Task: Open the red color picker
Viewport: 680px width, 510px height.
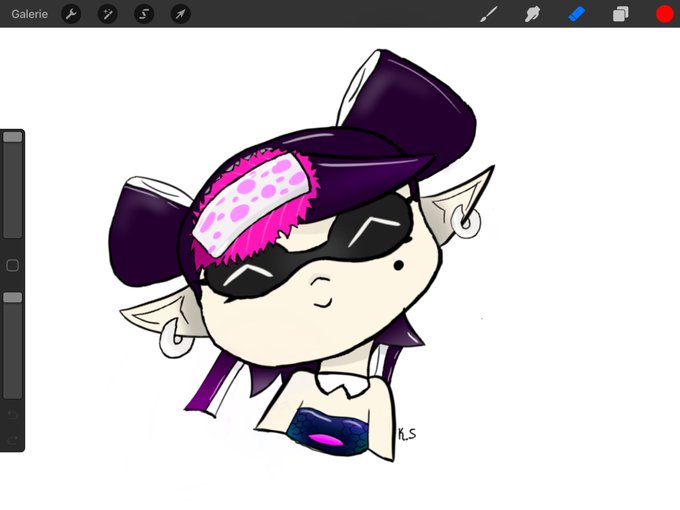Action: pos(664,14)
